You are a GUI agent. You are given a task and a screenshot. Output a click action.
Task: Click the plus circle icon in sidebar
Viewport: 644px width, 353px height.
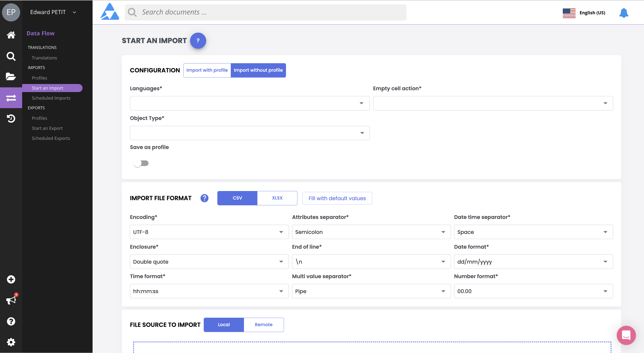click(x=11, y=279)
